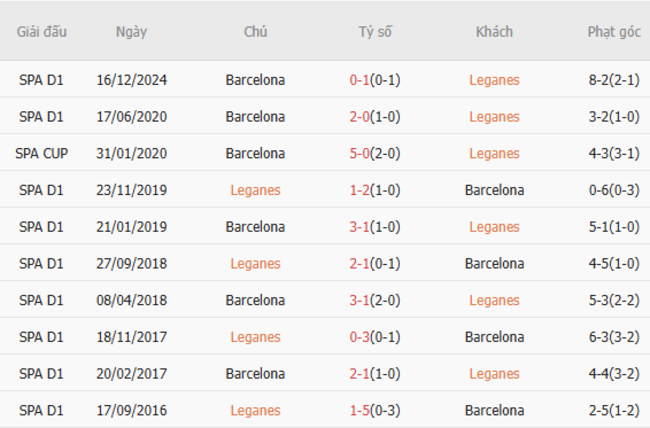Viewport: 650px width, 428px height.
Task: Select Leganes away team on 17/06/2020
Action: click(494, 117)
